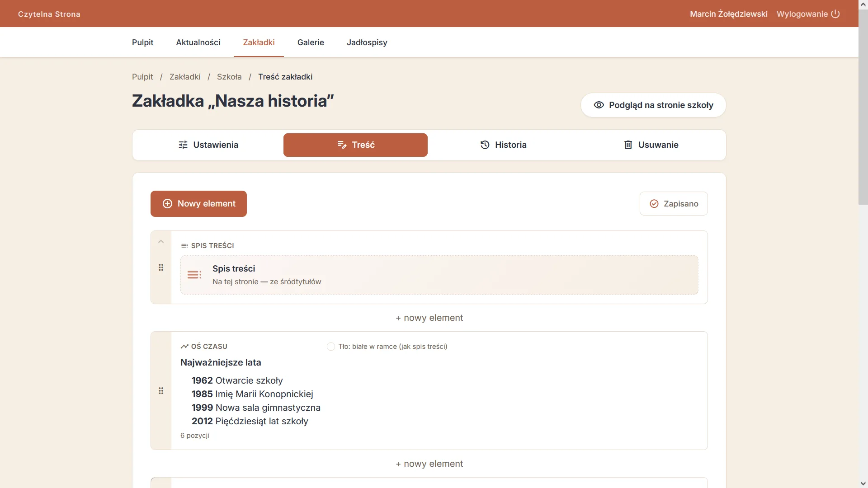Click the scrollbar down arrow
The image size is (868, 488).
(x=863, y=483)
